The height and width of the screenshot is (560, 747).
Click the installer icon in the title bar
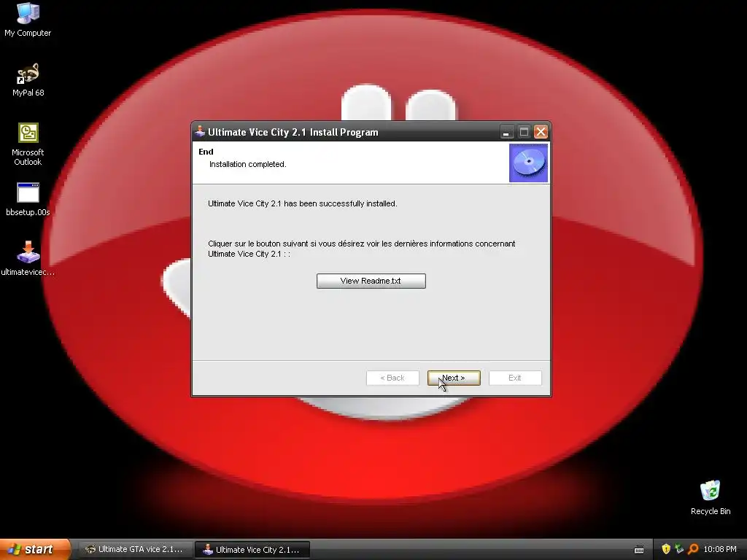(x=200, y=132)
